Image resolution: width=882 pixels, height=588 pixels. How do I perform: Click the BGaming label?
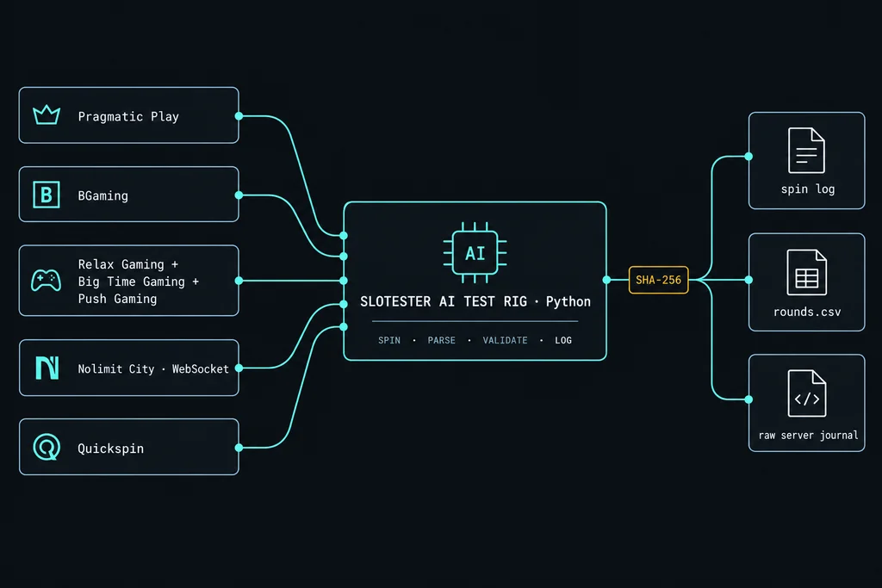tap(103, 195)
